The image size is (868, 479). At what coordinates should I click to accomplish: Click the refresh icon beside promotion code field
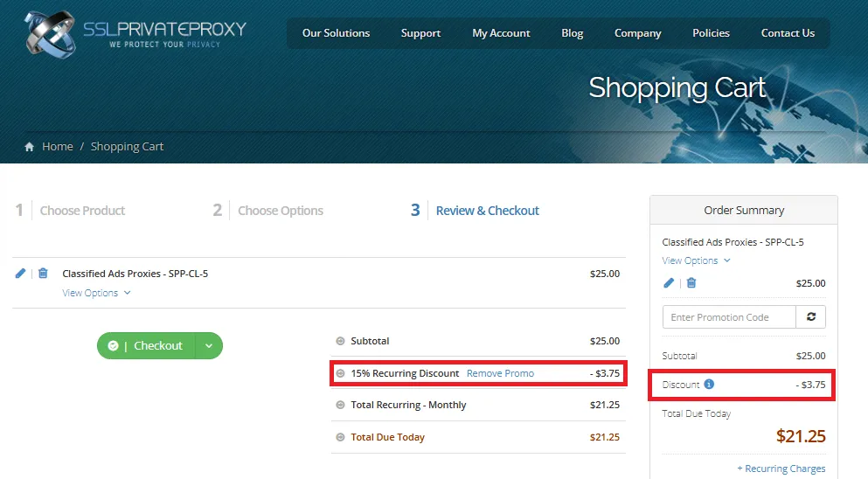(811, 316)
